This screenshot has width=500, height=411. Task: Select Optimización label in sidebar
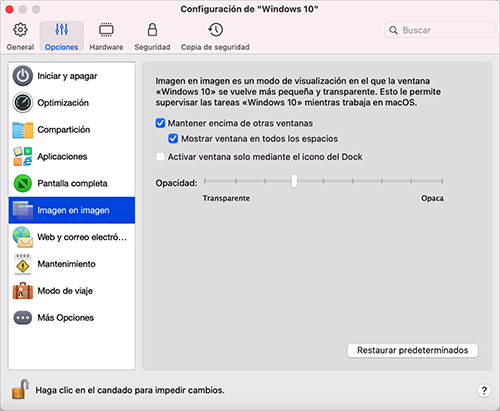63,103
